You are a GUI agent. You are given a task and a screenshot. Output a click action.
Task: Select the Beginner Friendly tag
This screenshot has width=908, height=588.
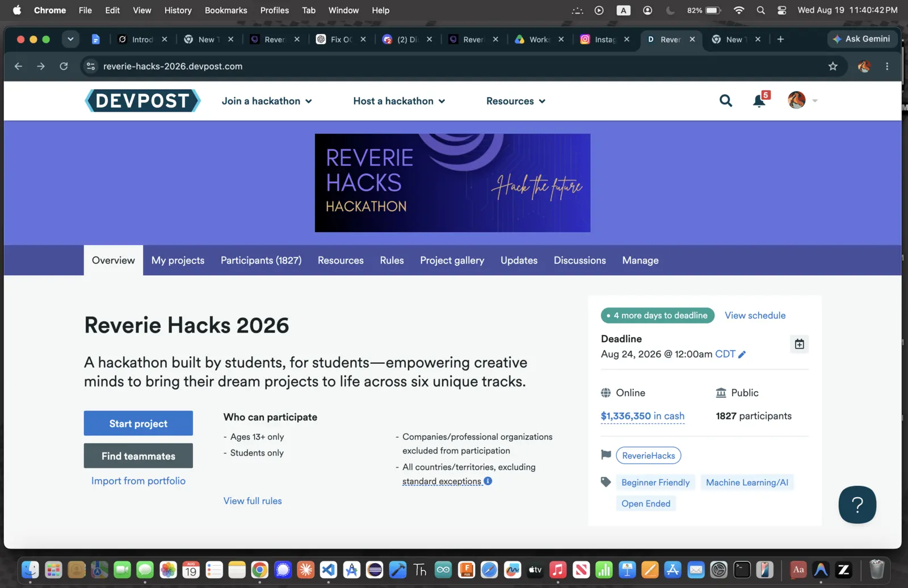point(655,482)
